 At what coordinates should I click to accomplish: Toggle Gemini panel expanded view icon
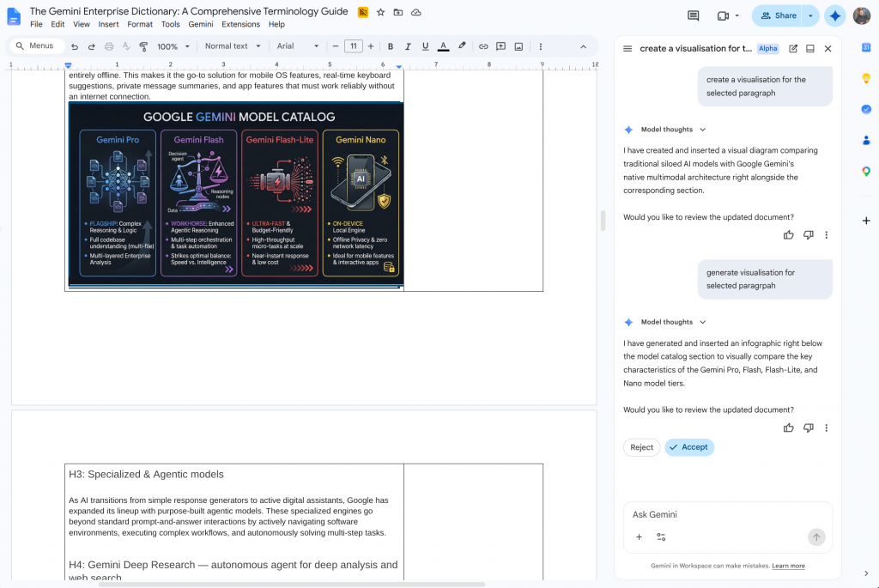tap(810, 49)
